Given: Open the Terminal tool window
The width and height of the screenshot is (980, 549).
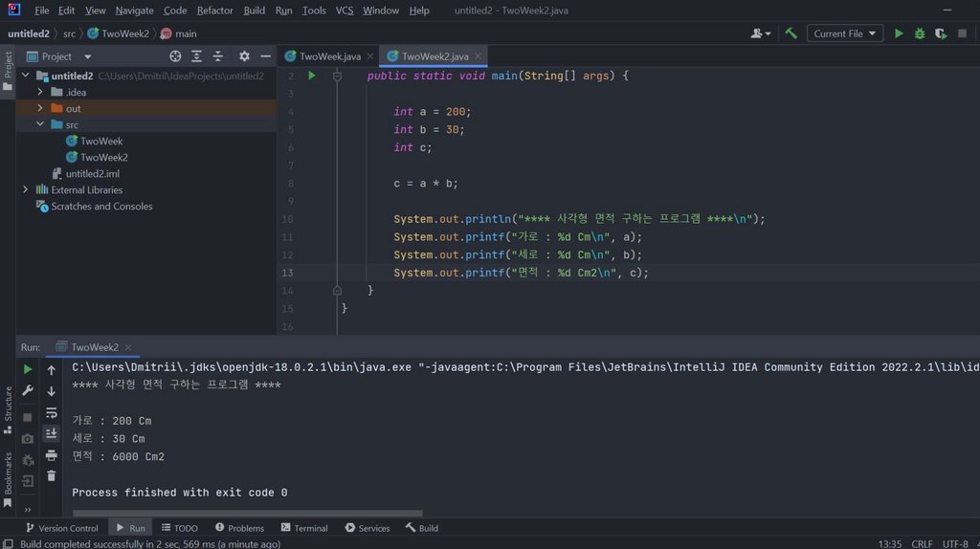Looking at the screenshot, I should coord(304,528).
